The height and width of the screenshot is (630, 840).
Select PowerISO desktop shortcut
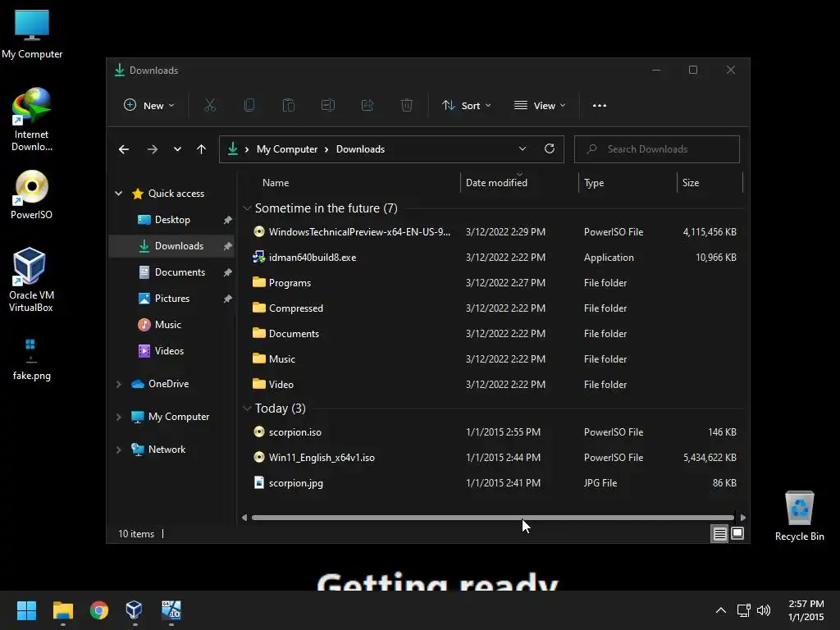(x=32, y=195)
